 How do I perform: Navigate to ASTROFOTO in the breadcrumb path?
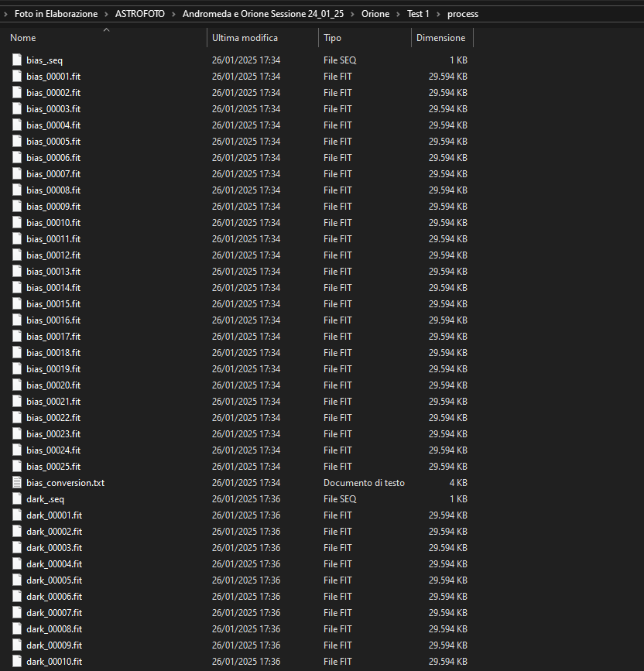[139, 14]
